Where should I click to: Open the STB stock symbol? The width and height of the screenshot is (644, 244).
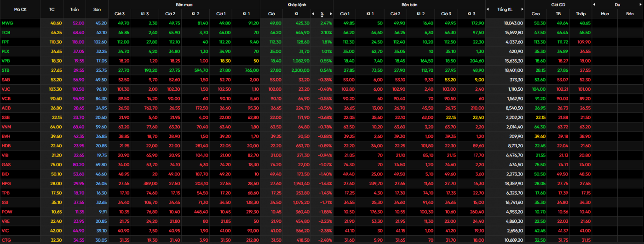coord(6,70)
